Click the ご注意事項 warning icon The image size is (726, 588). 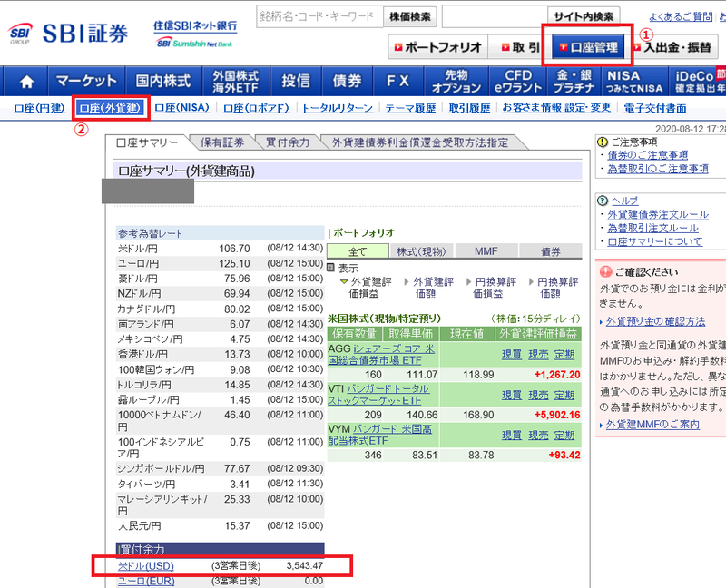point(603,142)
